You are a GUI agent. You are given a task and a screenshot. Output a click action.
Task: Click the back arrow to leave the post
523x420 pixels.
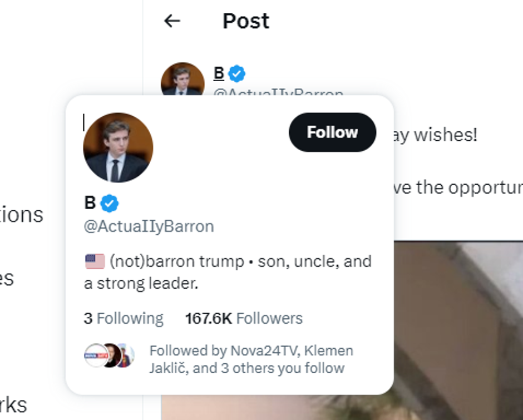pyautogui.click(x=172, y=20)
